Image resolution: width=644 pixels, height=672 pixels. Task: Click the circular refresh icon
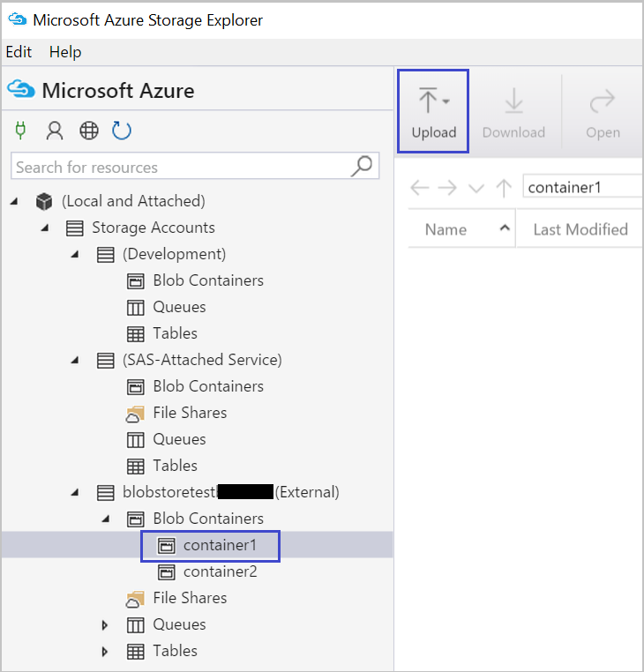[x=122, y=131]
